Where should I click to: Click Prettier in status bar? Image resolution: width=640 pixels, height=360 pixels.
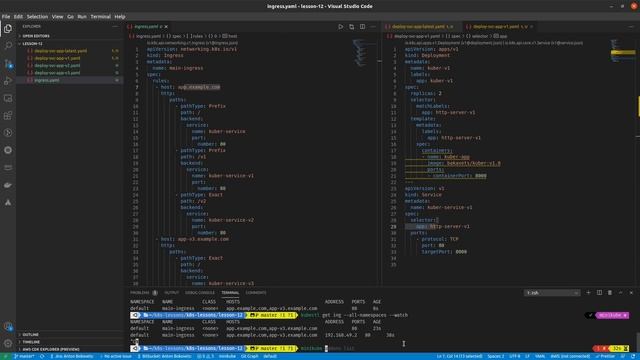605,356
